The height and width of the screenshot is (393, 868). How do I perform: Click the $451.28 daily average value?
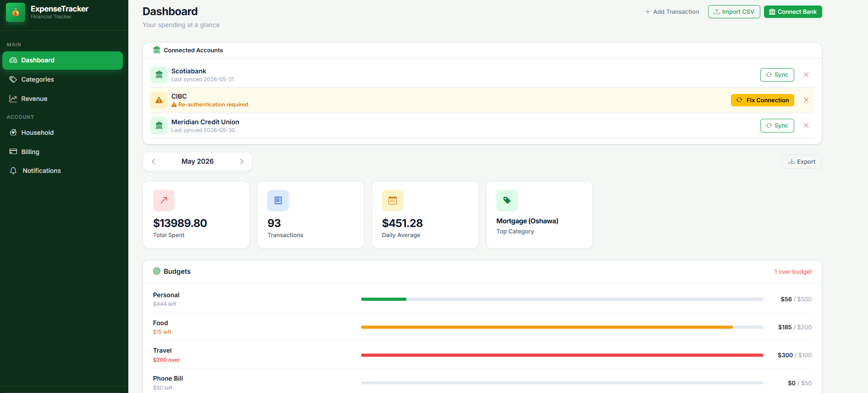pos(402,223)
